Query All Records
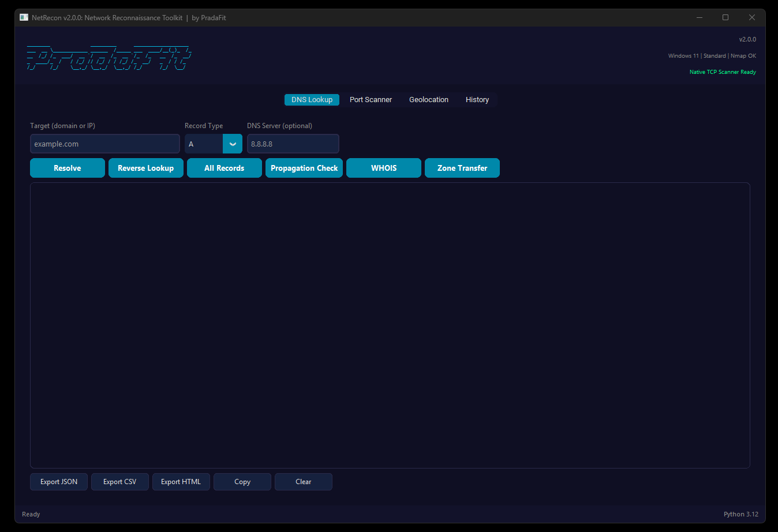The height and width of the screenshot is (532, 778). (x=225, y=168)
